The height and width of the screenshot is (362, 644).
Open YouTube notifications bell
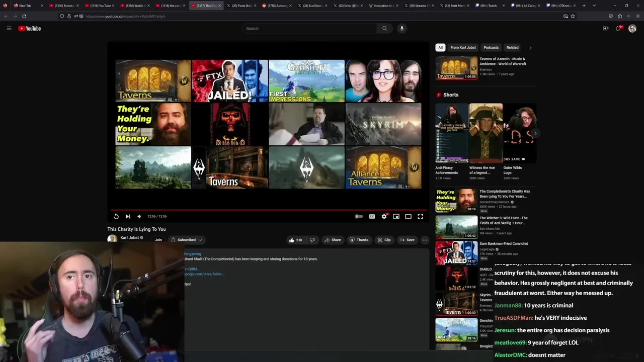(x=618, y=28)
